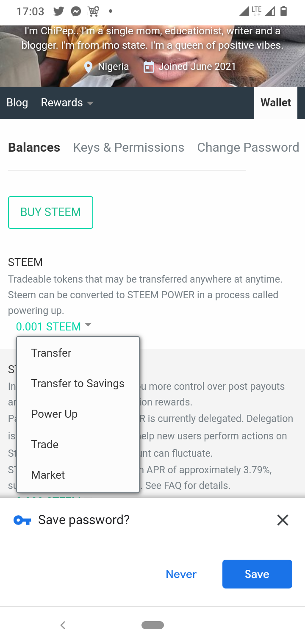
Task: Select Transfer from the STEEM menu
Action: [x=51, y=353]
